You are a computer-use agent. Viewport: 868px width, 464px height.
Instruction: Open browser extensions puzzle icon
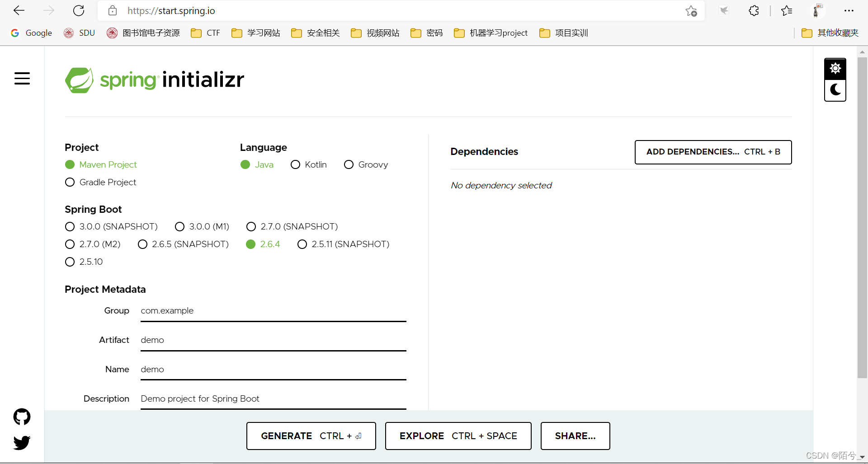coord(754,10)
